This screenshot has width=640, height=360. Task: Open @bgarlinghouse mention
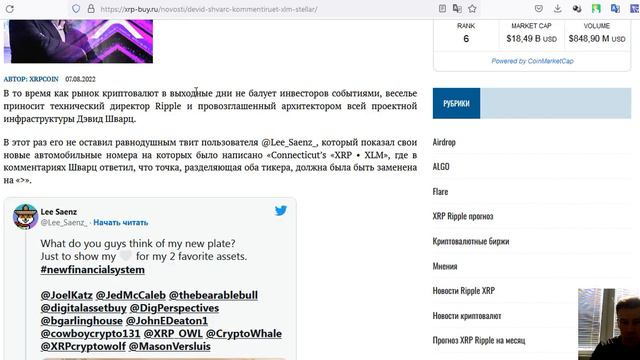coord(81,321)
